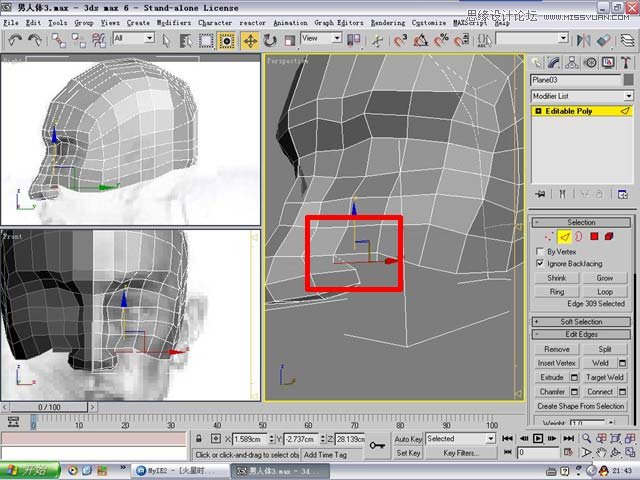
Task: Click the Plane03 object color swatch
Action: (x=629, y=80)
